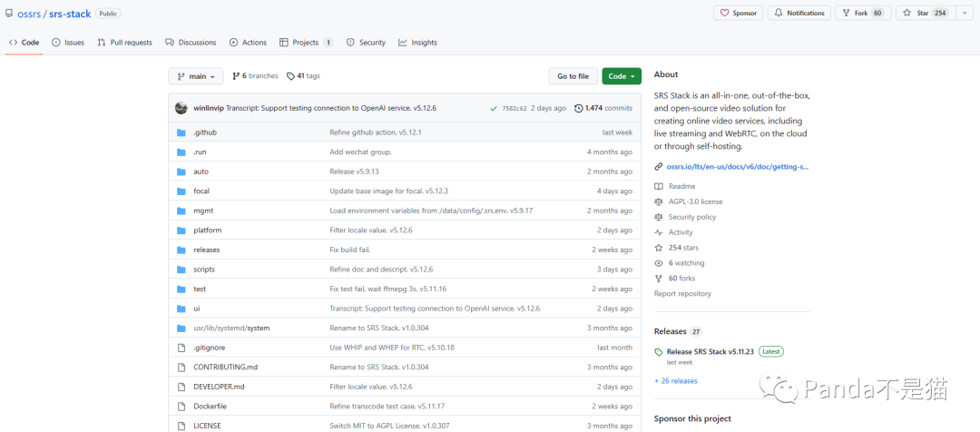Screen dimensions: 980x432
Task: Open commit hash 7582c62
Action: point(514,108)
